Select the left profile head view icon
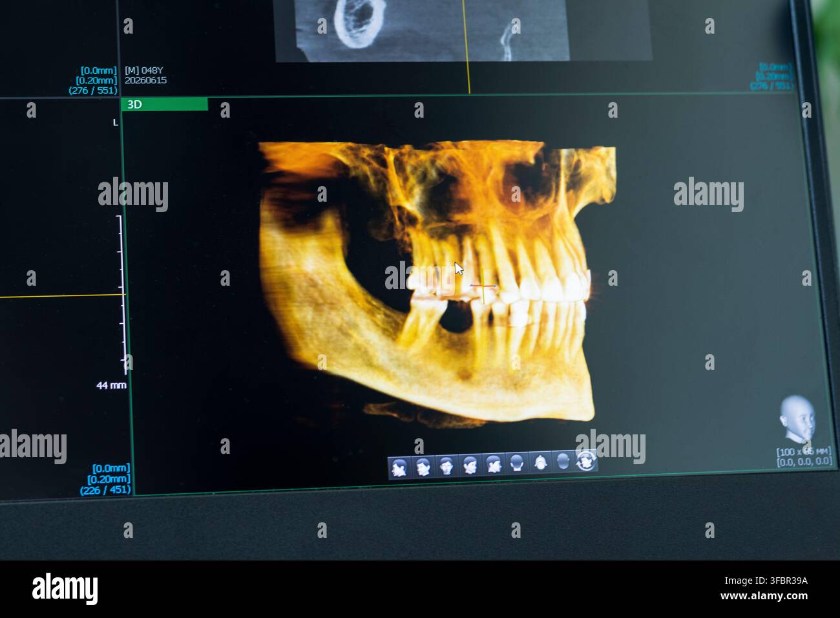 pos(399,467)
